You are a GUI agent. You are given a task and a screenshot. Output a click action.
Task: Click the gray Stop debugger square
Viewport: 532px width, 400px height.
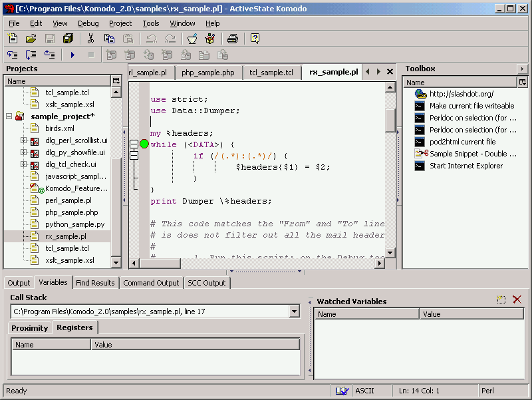(x=91, y=55)
